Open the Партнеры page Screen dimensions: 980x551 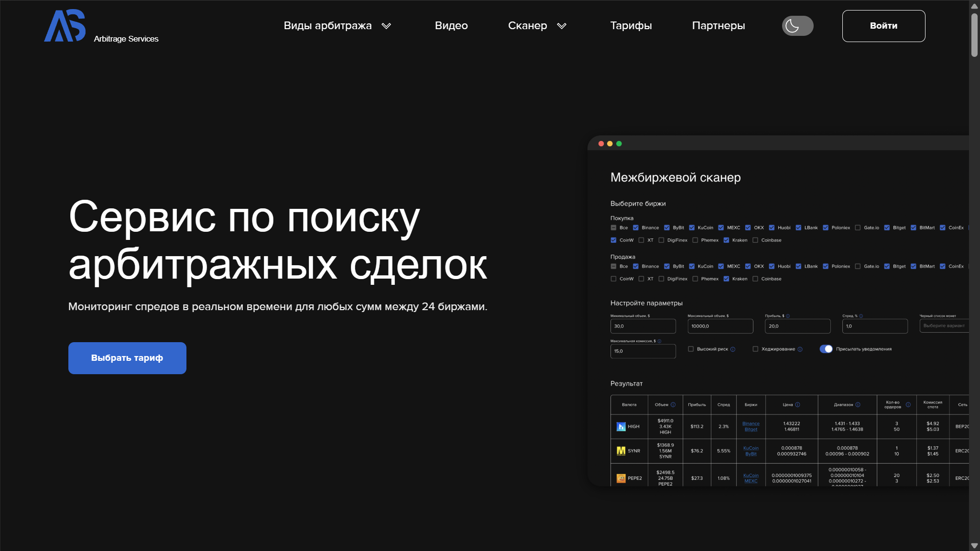pos(719,26)
